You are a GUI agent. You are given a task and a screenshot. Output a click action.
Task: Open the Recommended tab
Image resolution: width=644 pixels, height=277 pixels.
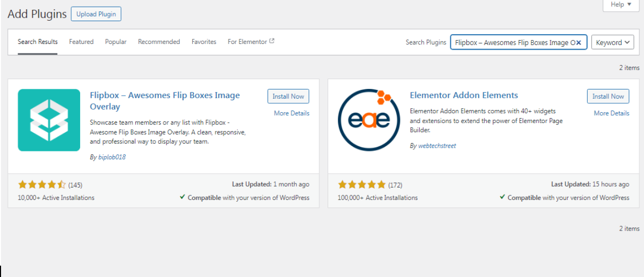[159, 42]
